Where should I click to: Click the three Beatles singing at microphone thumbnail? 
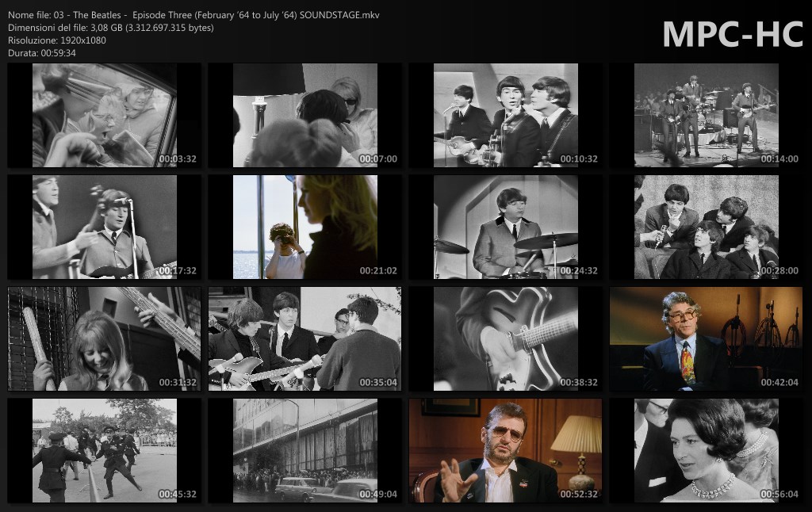[x=505, y=115]
